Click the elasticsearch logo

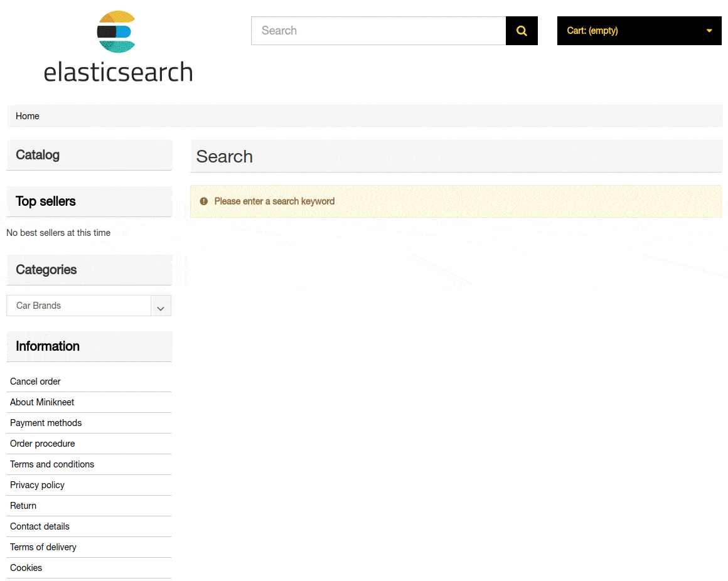[117, 46]
